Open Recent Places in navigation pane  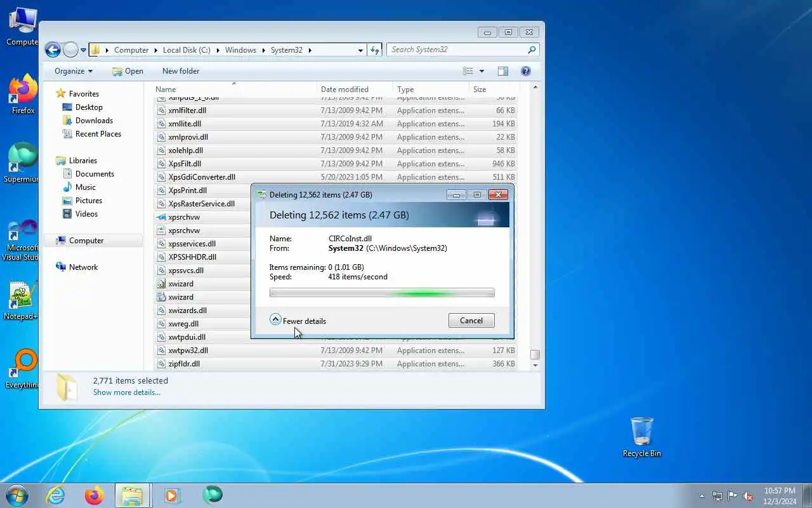[98, 134]
